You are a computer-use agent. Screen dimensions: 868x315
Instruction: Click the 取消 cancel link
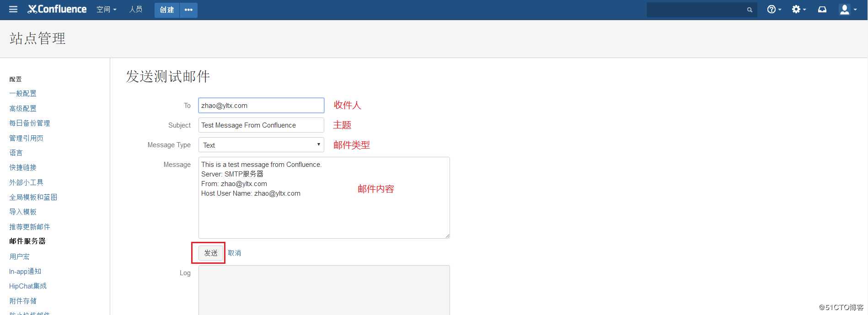234,253
